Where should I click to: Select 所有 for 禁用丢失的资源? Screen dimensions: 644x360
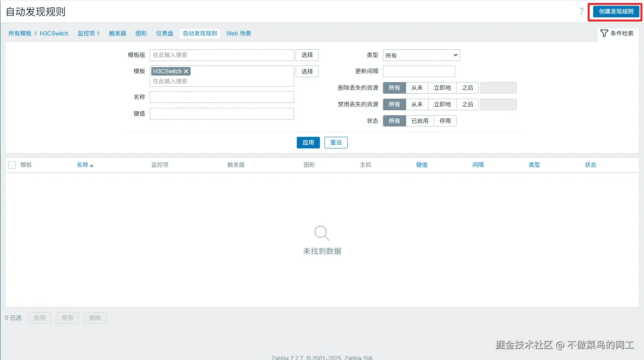(394, 104)
